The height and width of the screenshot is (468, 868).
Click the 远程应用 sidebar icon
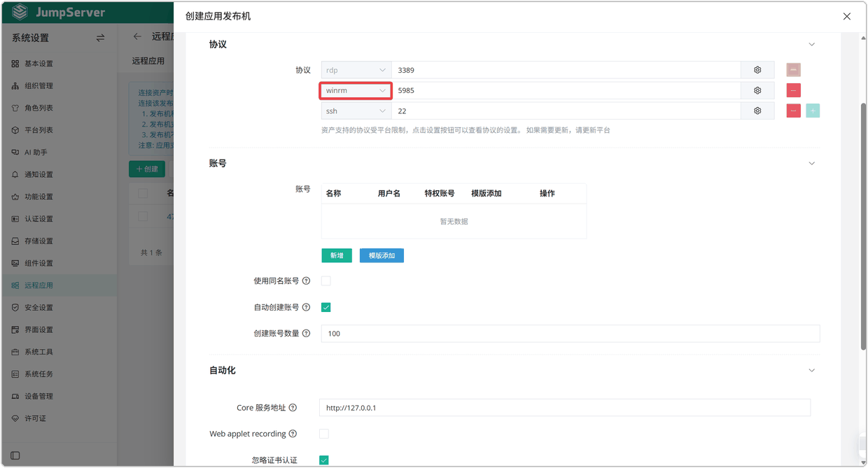point(15,285)
